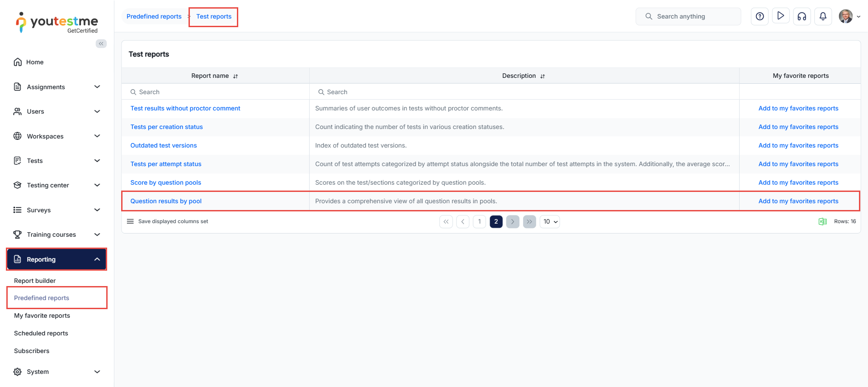Export table using the Excel icon
Screen dimensions: 868x387
click(823, 221)
